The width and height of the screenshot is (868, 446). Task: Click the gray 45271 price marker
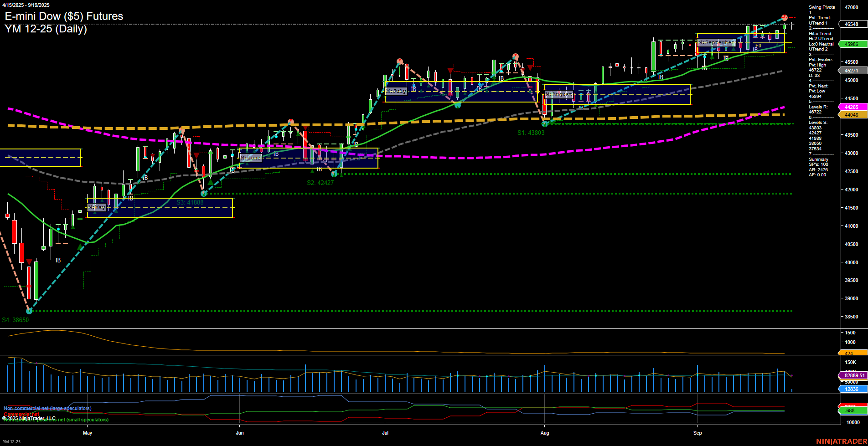coord(852,71)
